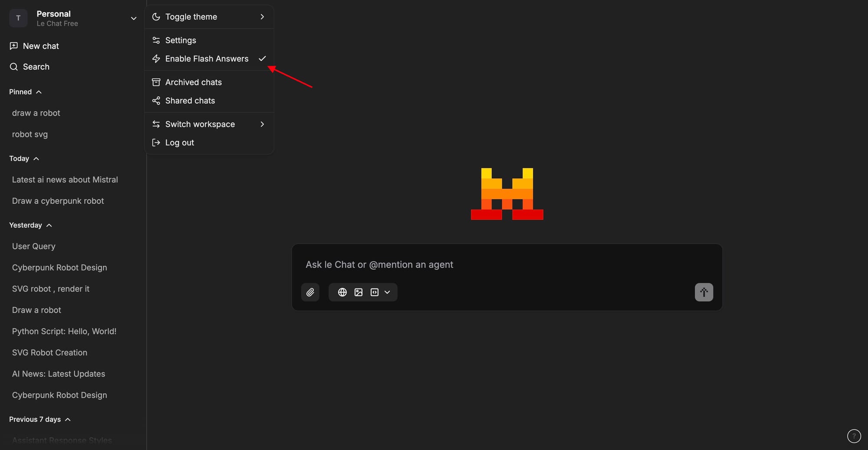Collapse the Previous 7 days section

tap(68, 420)
